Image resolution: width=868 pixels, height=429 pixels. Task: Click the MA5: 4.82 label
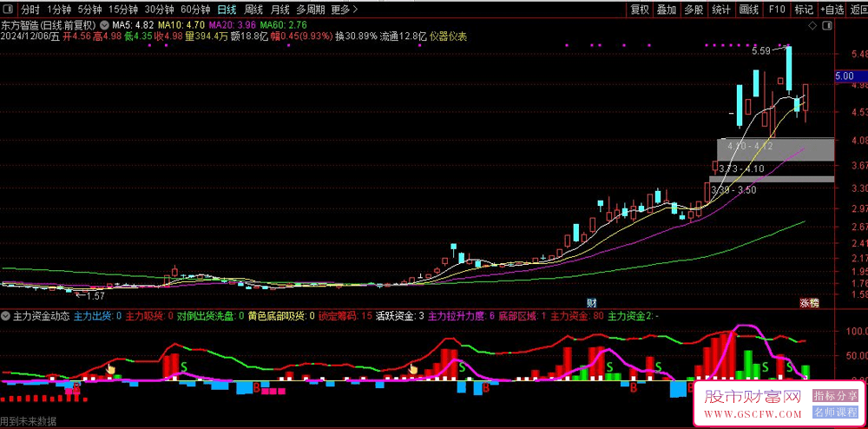(133, 25)
